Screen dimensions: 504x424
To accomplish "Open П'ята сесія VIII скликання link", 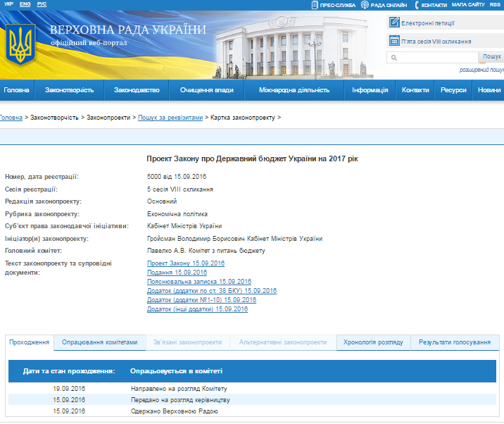I will [436, 42].
